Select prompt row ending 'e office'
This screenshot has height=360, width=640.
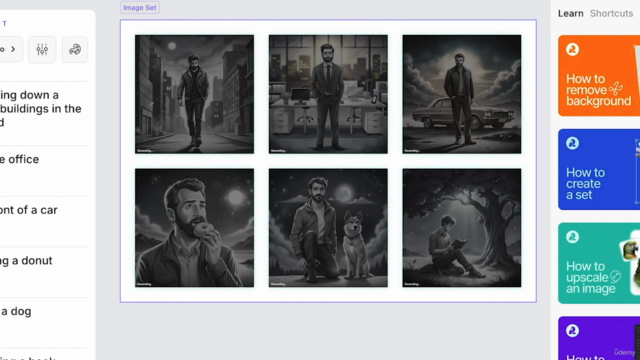tap(44, 171)
